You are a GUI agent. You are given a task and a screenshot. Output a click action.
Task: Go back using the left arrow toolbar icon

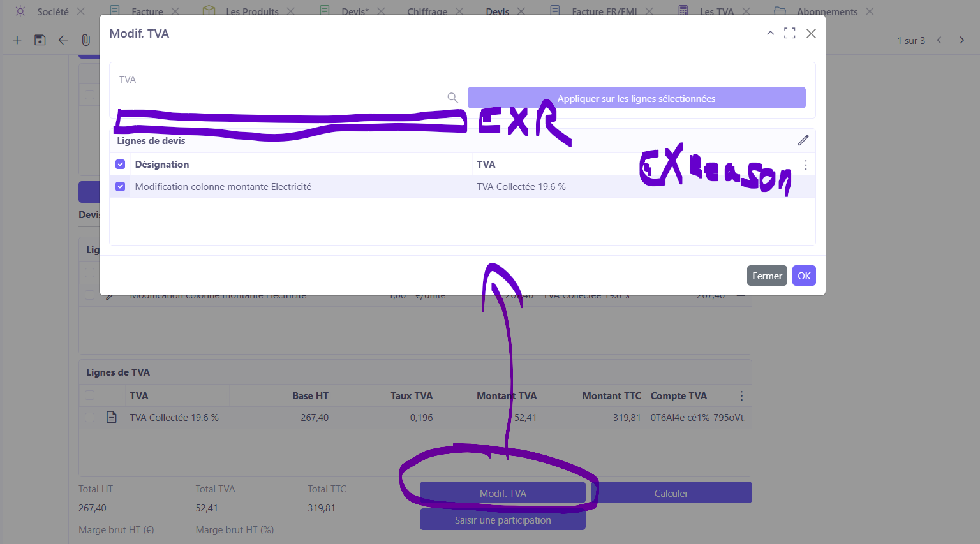click(63, 40)
